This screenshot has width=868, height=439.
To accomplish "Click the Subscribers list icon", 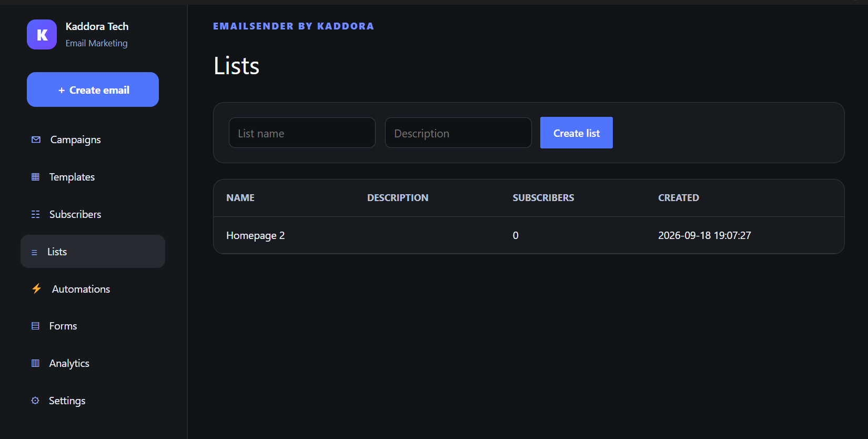I will [x=35, y=214].
